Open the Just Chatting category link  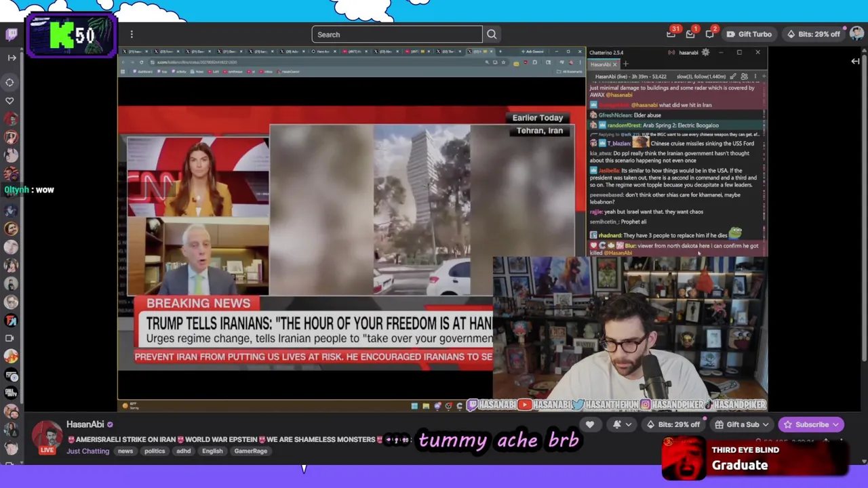tap(87, 451)
